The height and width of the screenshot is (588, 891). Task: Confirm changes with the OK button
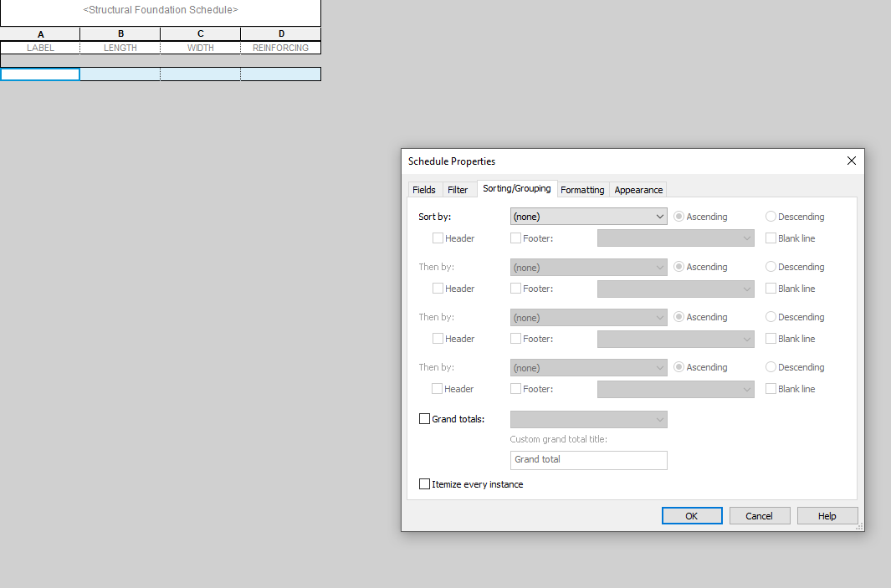click(x=691, y=515)
